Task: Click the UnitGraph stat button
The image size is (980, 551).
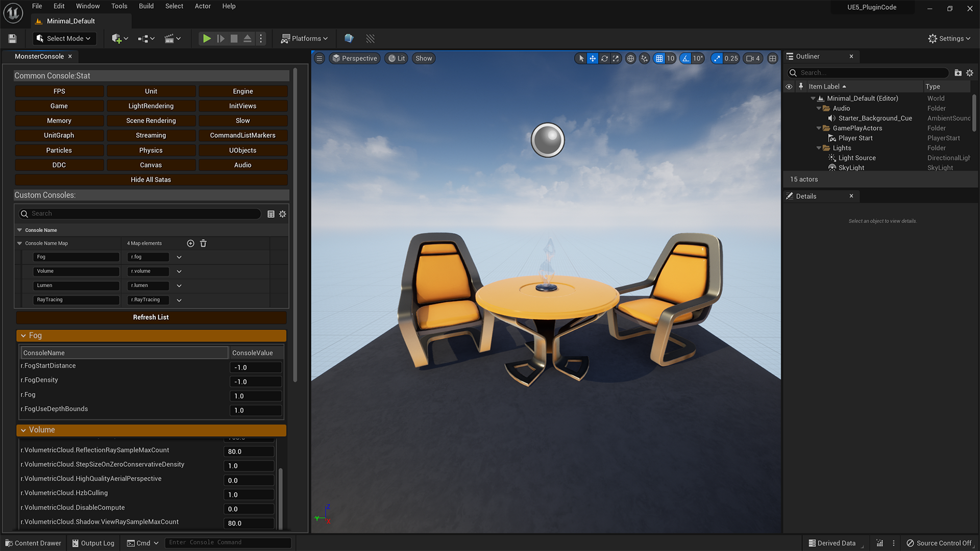Action: coord(59,135)
